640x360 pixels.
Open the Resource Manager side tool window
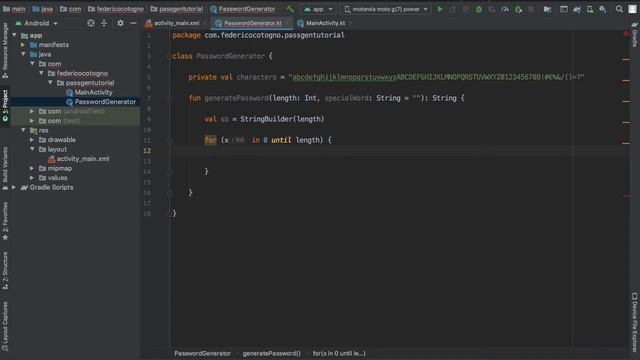click(5, 50)
